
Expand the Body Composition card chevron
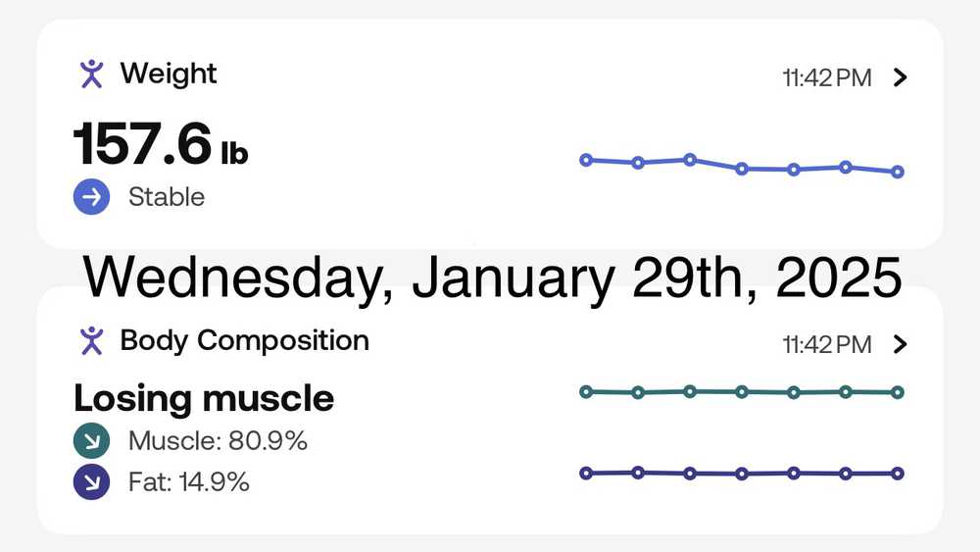coord(902,344)
